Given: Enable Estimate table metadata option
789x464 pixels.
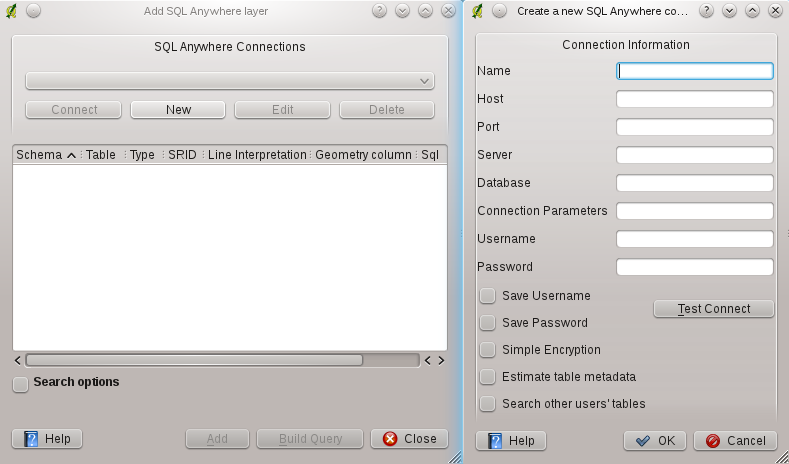Looking at the screenshot, I should coord(488,377).
